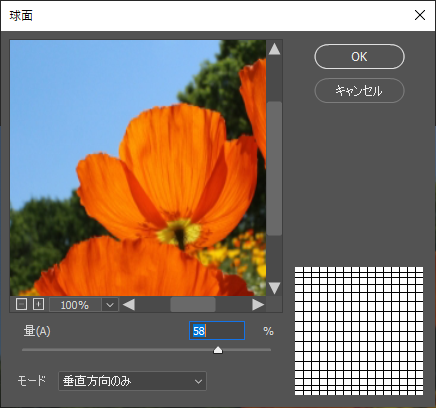Click the preview scroll right arrow
This screenshot has height=408, width=436.
258,305
